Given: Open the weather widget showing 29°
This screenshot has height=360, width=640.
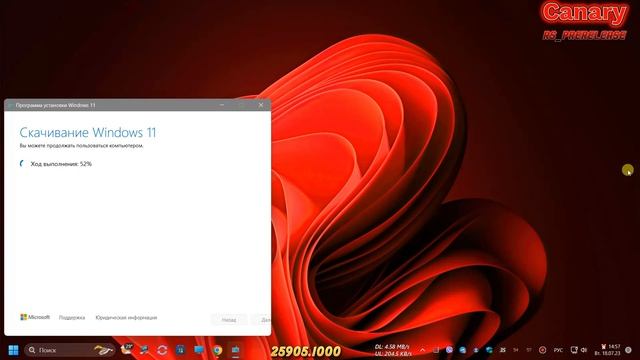Looking at the screenshot, I should pyautogui.click(x=127, y=349).
